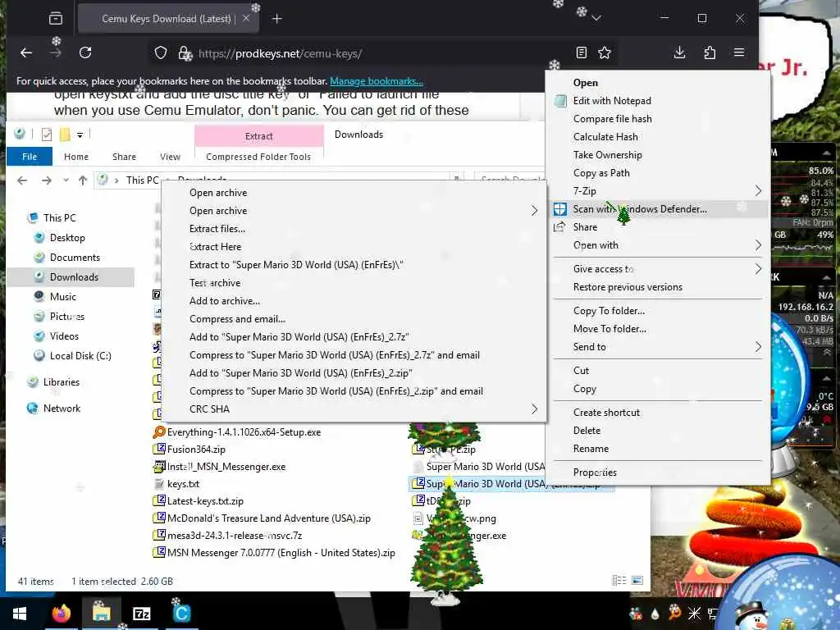Choose Rename from context menu
Viewport: 840px width, 630px height.
[x=659, y=449]
